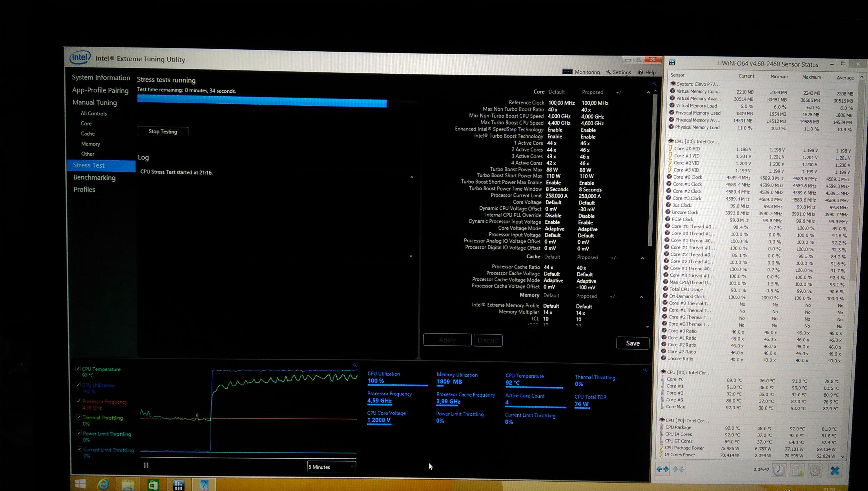Image resolution: width=868 pixels, height=491 pixels.
Task: Open the 5 Minutes time range dropdown
Action: tap(331, 467)
